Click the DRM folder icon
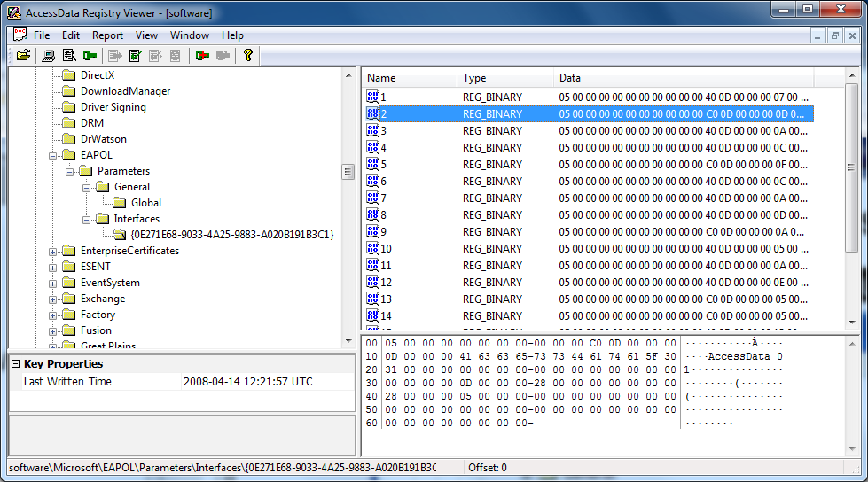 pyautogui.click(x=68, y=123)
